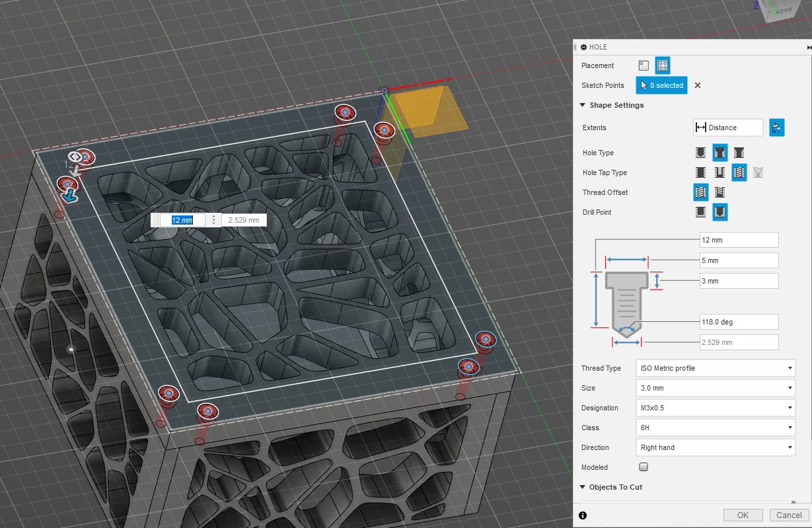Open the Designation dropdown showing M3x0.5
Screen dimensions: 812x528
tap(716, 408)
